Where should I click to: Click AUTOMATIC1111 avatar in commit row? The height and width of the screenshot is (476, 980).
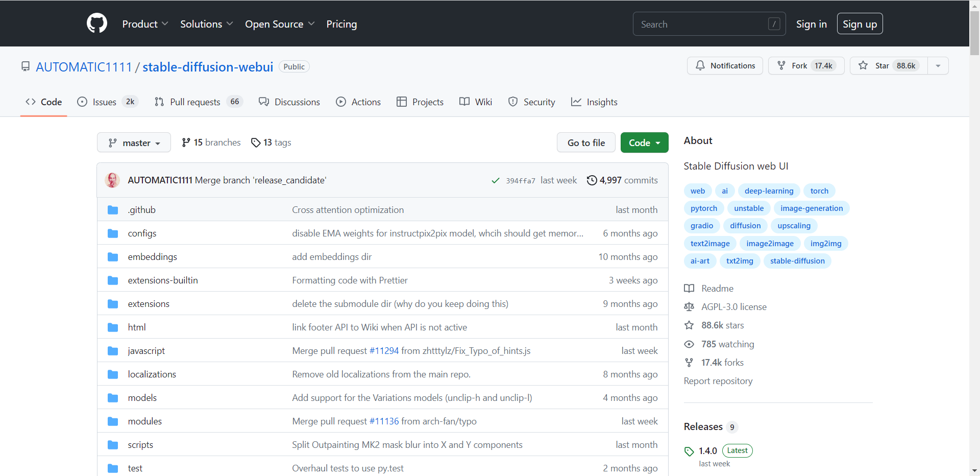[112, 180]
